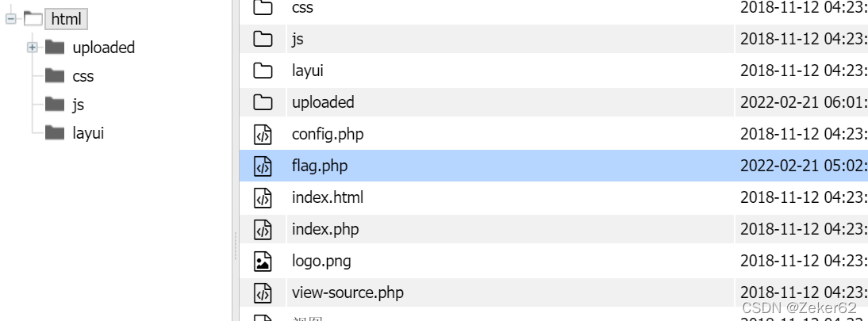Select the html folder label in tree
Screen dimensions: 868x321
pyautogui.click(x=66, y=19)
